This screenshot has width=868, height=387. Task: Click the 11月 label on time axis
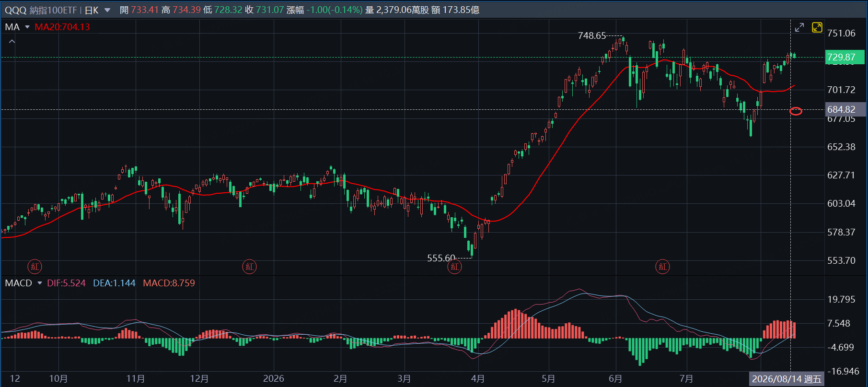tap(136, 379)
